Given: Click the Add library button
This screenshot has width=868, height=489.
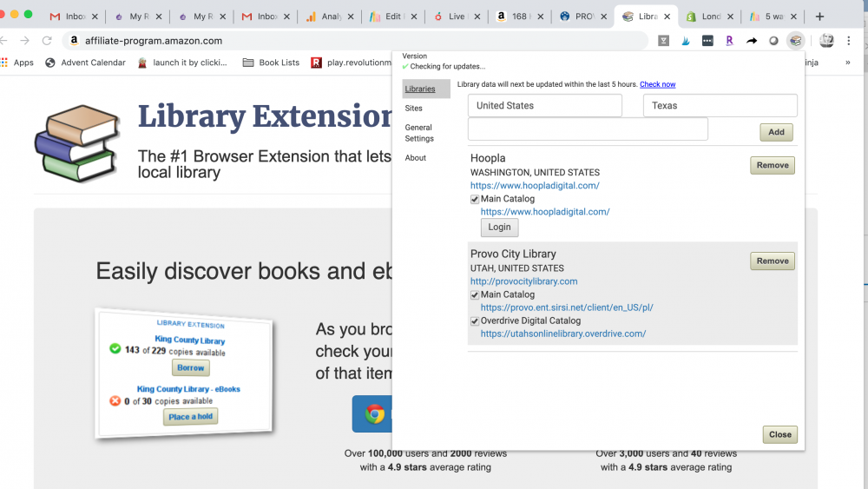Looking at the screenshot, I should tap(776, 132).
